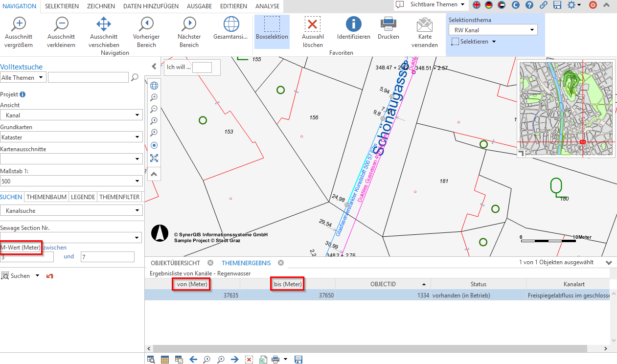The width and height of the screenshot is (617, 364).
Task: Switch language with German flag icon
Action: 488,5
